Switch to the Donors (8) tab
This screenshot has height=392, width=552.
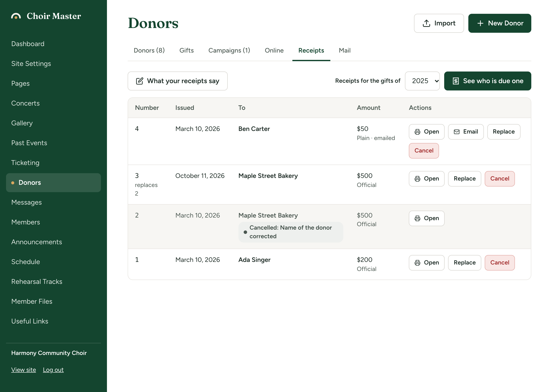(x=149, y=50)
